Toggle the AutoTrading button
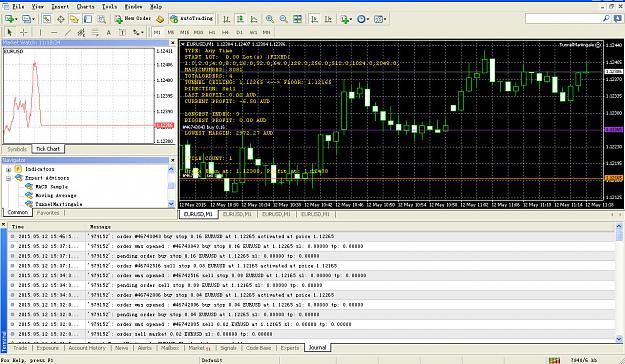Image resolution: width=625 pixels, height=364 pixels. tap(192, 18)
